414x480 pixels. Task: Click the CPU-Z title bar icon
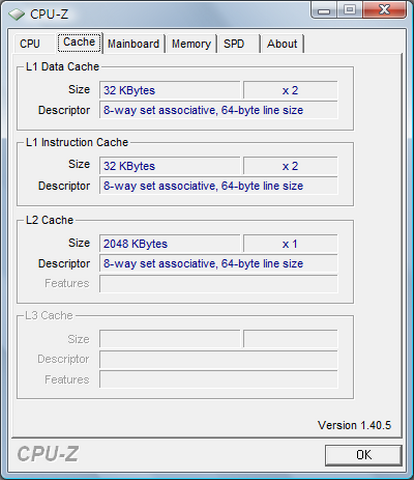click(17, 14)
